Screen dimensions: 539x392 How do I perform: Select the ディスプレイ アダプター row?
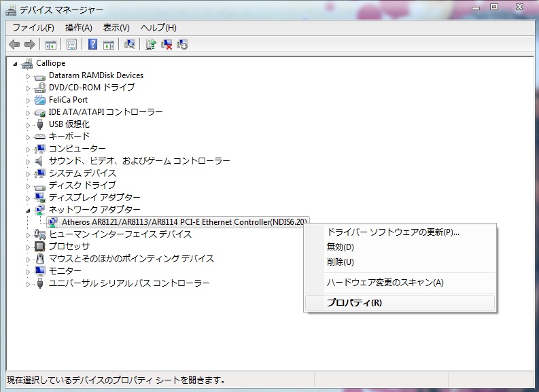point(94,198)
